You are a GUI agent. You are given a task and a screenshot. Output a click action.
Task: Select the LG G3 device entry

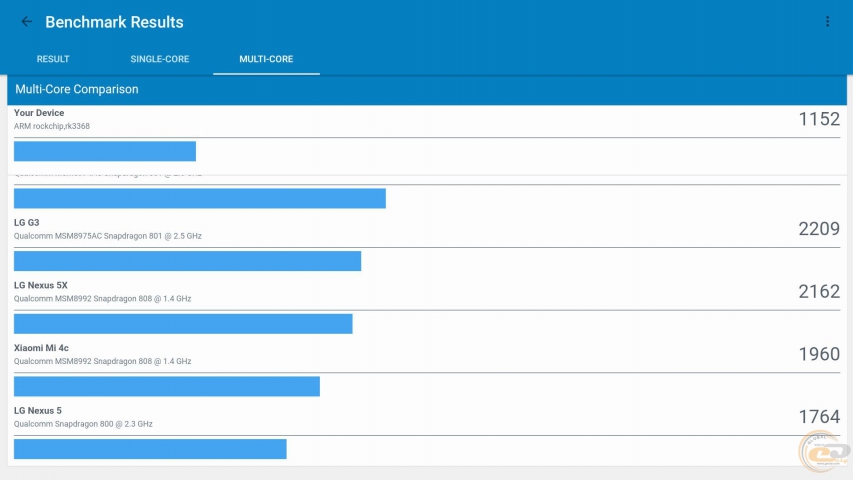pos(27,223)
